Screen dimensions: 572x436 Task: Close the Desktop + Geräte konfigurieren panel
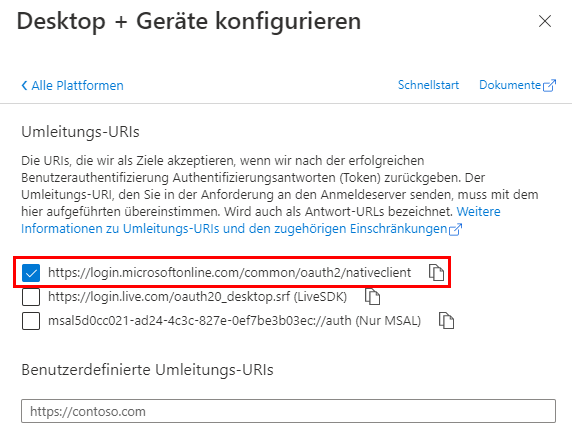click(545, 21)
